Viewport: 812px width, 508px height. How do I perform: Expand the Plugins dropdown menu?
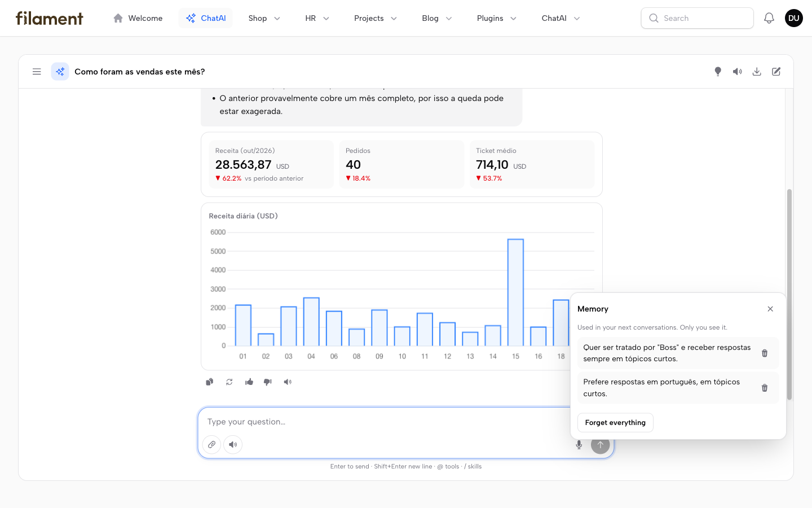(x=497, y=18)
